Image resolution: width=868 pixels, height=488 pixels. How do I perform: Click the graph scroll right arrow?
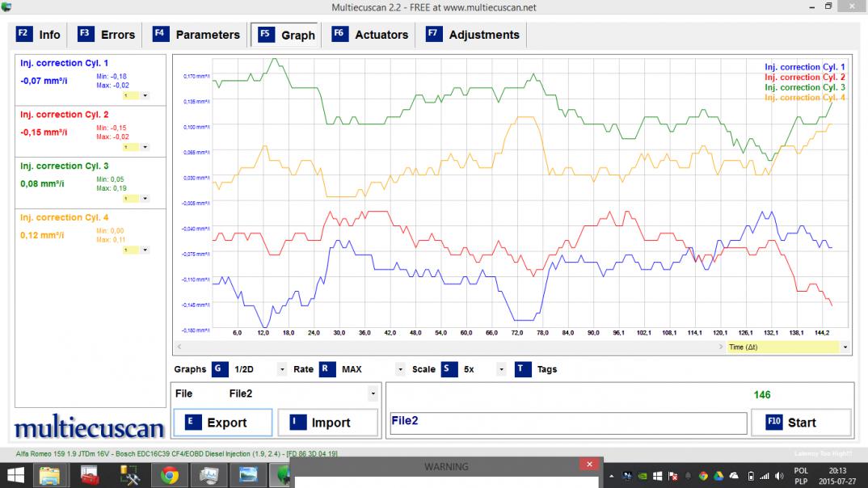pyautogui.click(x=720, y=347)
